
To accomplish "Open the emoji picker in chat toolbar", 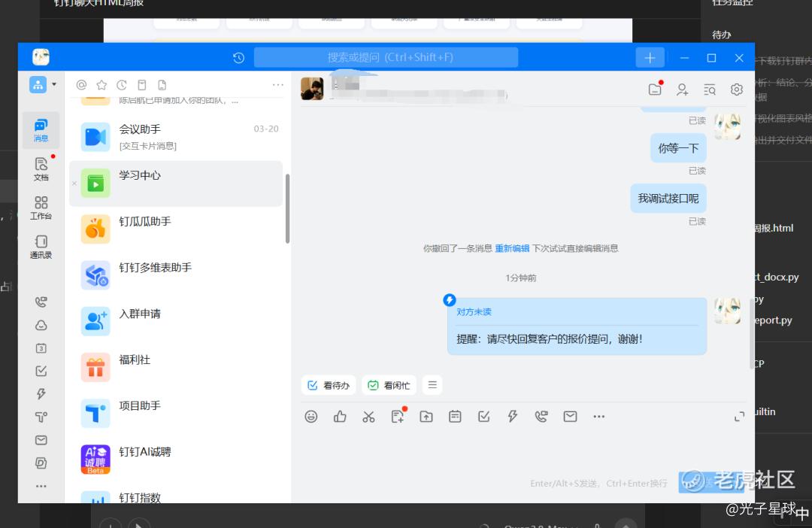I will tap(311, 417).
